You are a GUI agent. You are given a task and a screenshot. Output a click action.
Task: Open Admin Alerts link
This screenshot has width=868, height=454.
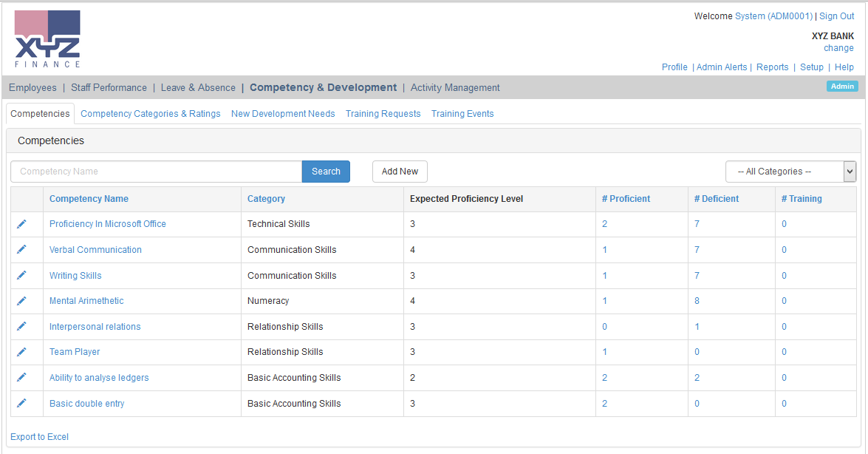tap(722, 67)
